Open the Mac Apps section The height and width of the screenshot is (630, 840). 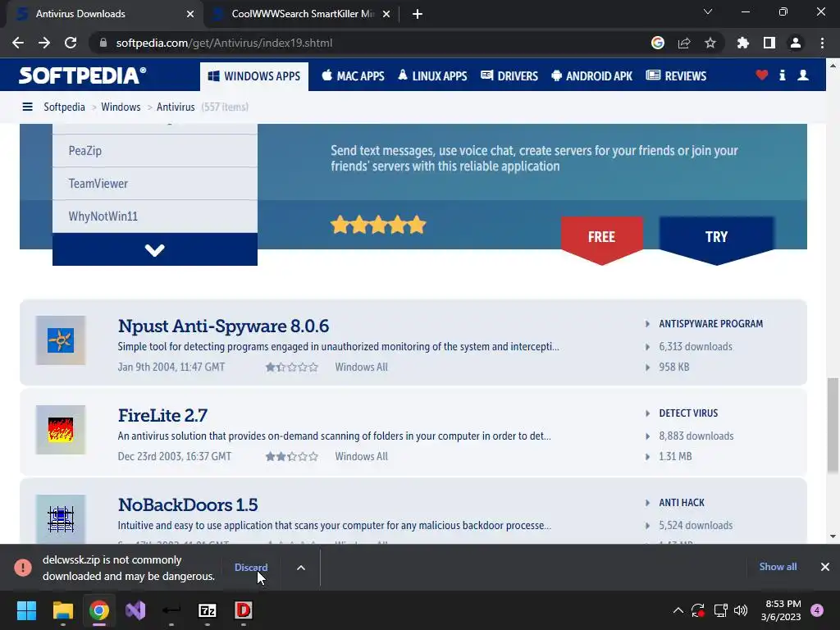coord(353,76)
